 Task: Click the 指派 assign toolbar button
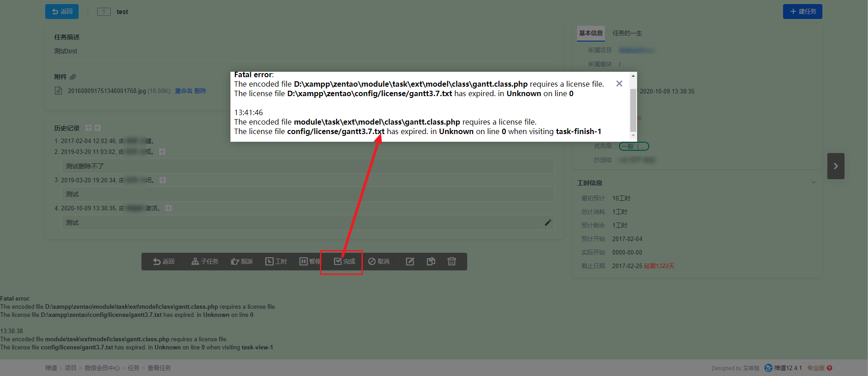click(x=242, y=261)
